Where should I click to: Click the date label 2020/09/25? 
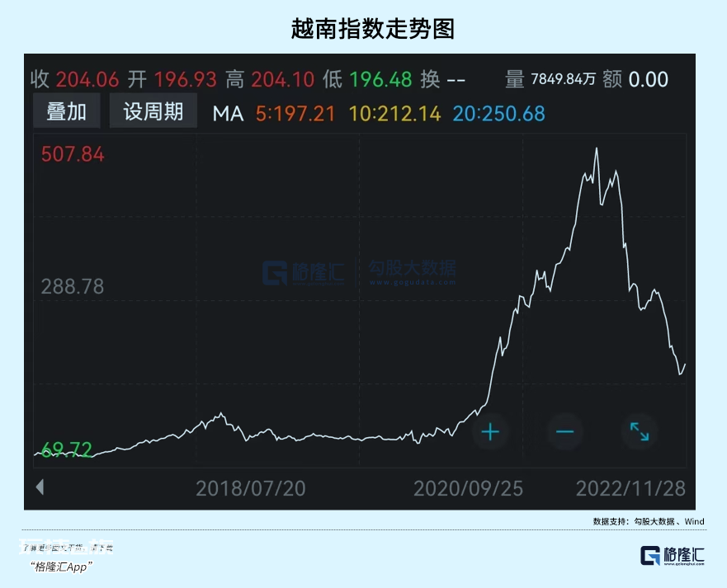468,488
